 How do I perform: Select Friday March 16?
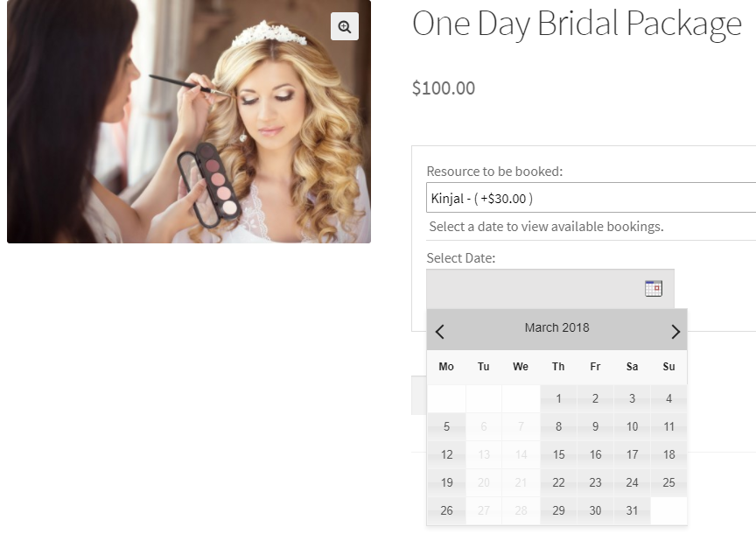pyautogui.click(x=596, y=454)
